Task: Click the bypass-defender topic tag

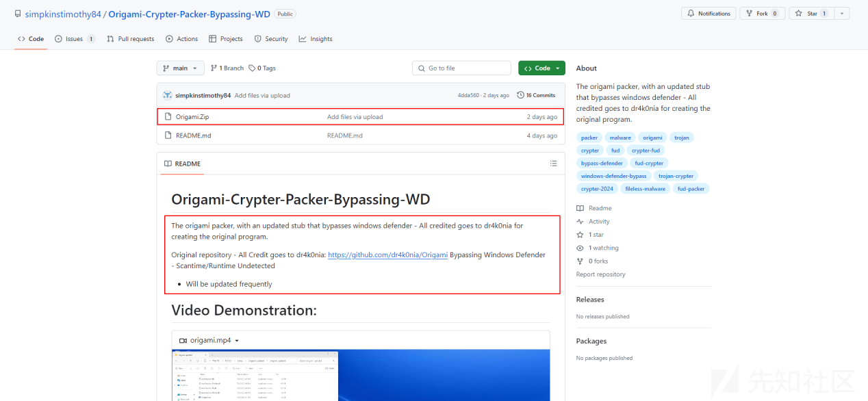Action: point(602,163)
